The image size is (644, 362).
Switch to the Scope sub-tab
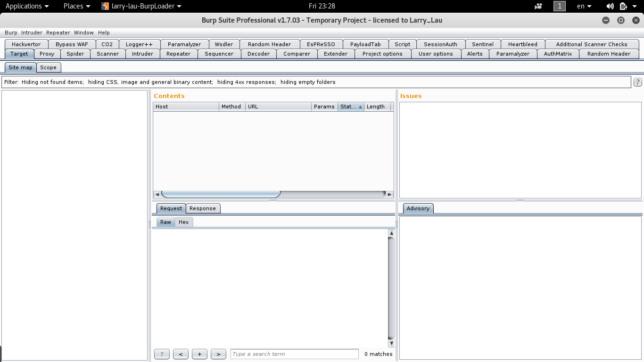[x=48, y=67]
